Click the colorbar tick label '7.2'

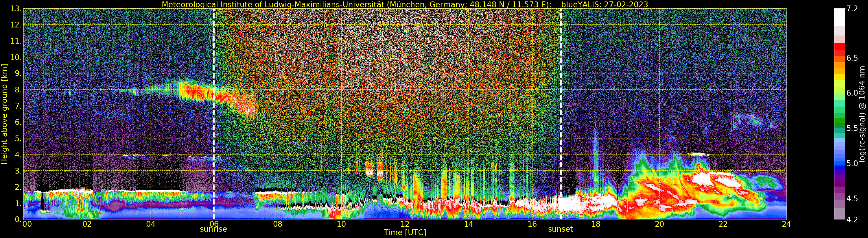click(852, 9)
